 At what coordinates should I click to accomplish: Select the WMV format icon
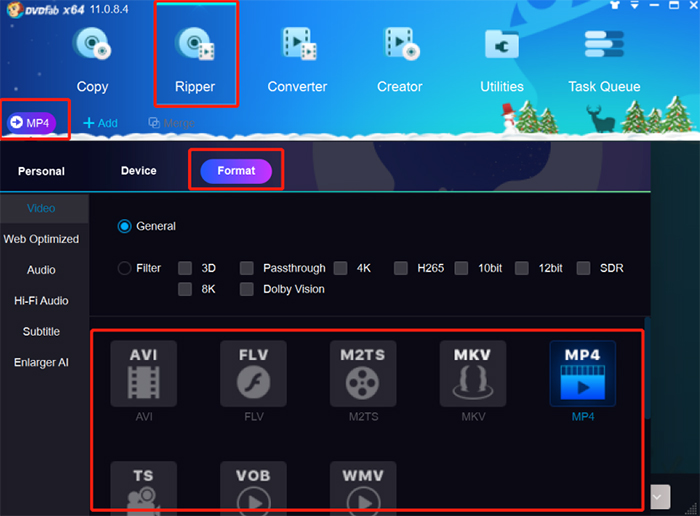pyautogui.click(x=363, y=486)
